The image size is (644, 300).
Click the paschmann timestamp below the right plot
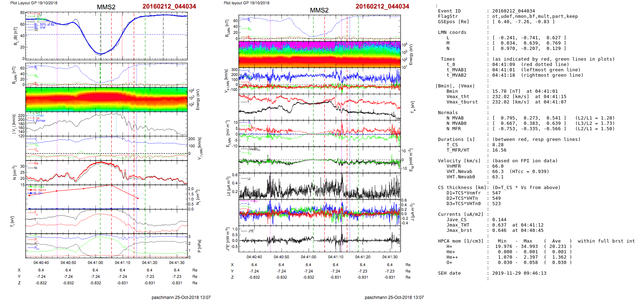pos(394,297)
